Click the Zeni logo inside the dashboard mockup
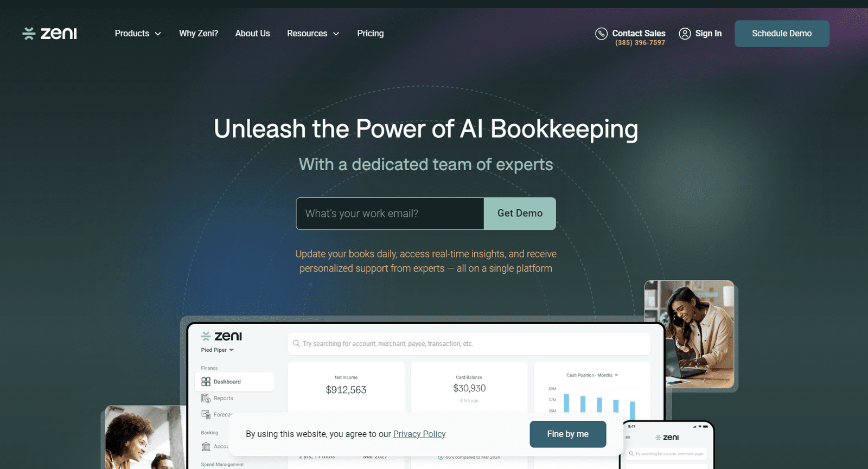This screenshot has height=469, width=868. [x=221, y=336]
